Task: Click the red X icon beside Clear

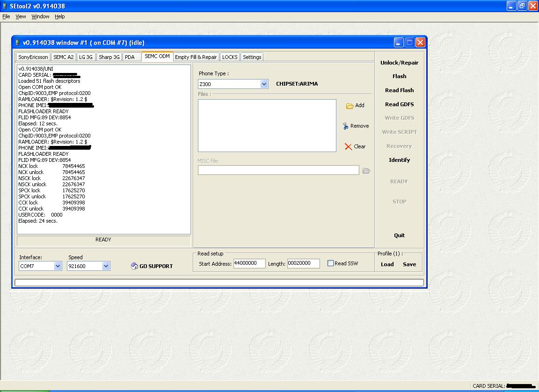Action: [x=348, y=147]
